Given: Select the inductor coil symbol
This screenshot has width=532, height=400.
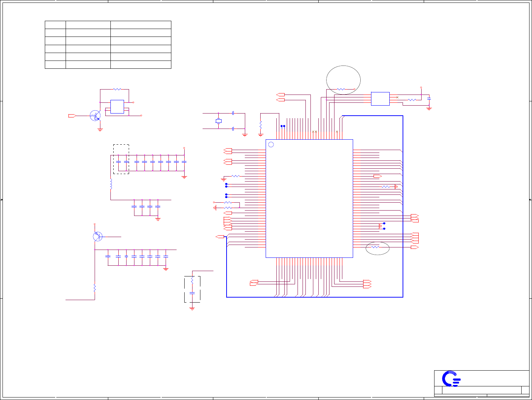Looking at the screenshot, I should click(111, 184).
